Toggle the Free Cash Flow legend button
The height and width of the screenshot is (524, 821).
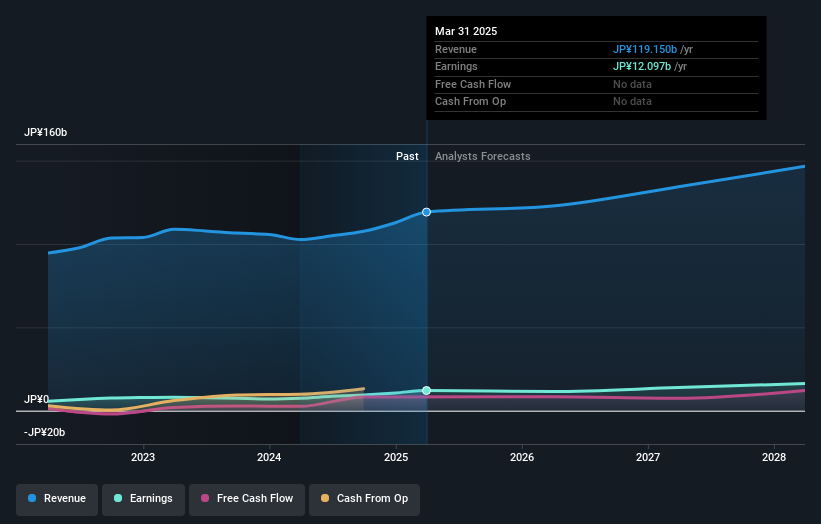tap(247, 499)
